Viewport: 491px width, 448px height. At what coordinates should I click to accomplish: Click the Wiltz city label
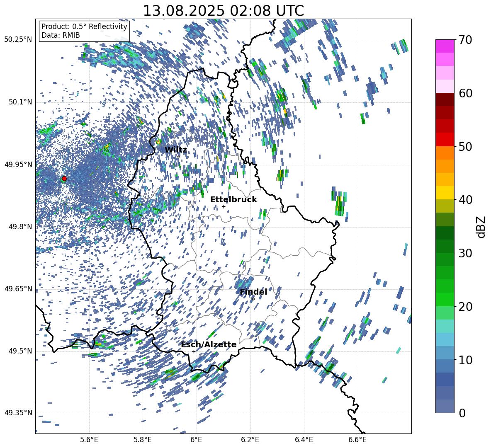176,150
